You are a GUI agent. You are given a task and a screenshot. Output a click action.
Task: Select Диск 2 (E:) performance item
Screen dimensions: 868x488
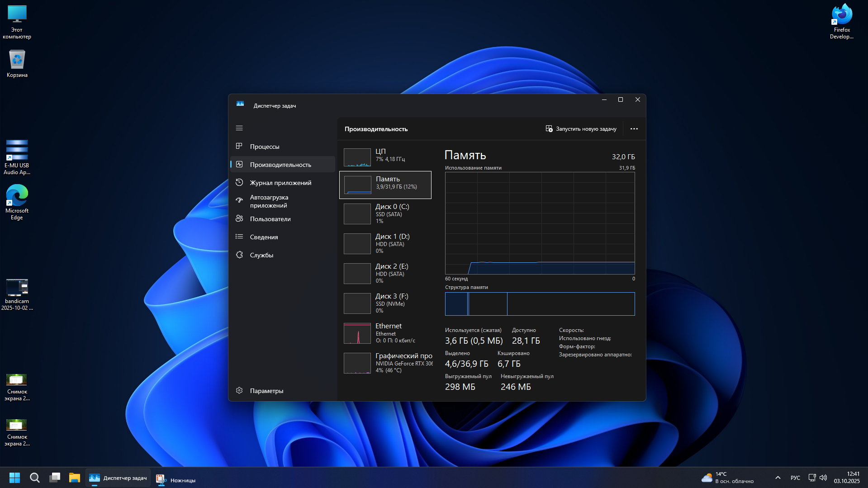385,274
